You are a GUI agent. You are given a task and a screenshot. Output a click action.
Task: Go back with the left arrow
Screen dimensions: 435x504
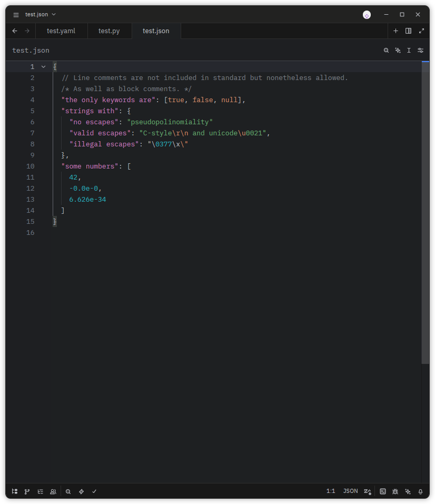15,31
